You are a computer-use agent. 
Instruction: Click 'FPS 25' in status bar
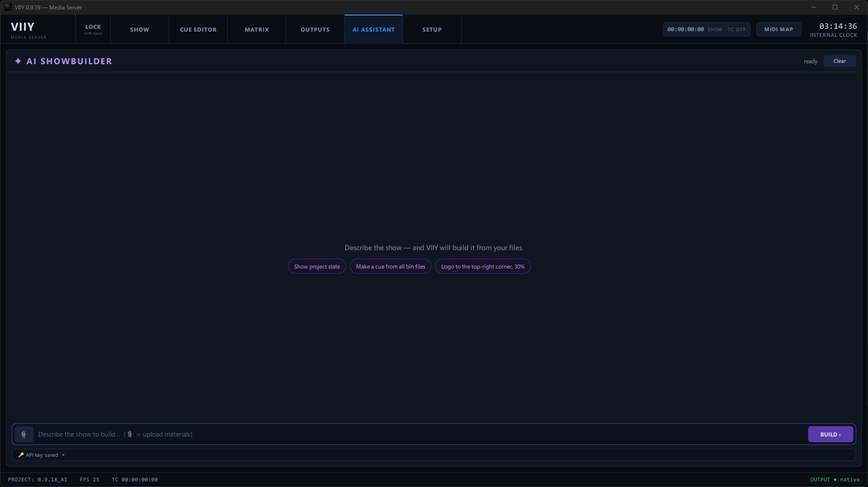pos(90,479)
